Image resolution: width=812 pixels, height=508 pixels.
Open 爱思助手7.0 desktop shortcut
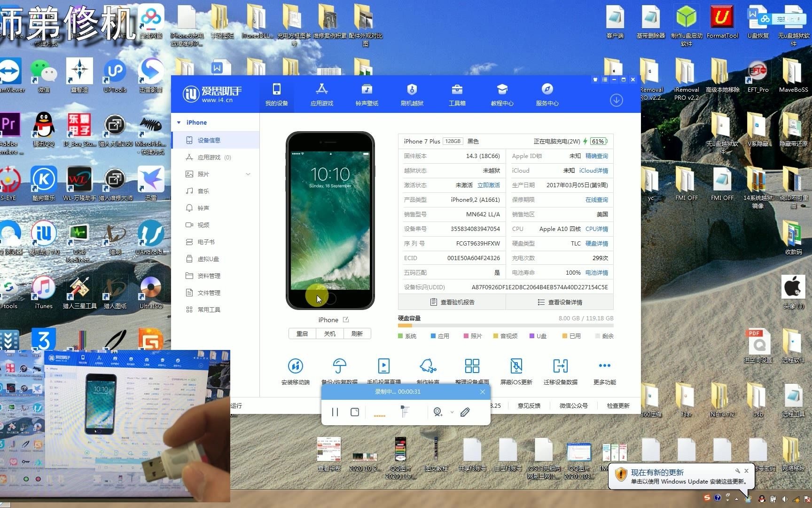coord(44,237)
